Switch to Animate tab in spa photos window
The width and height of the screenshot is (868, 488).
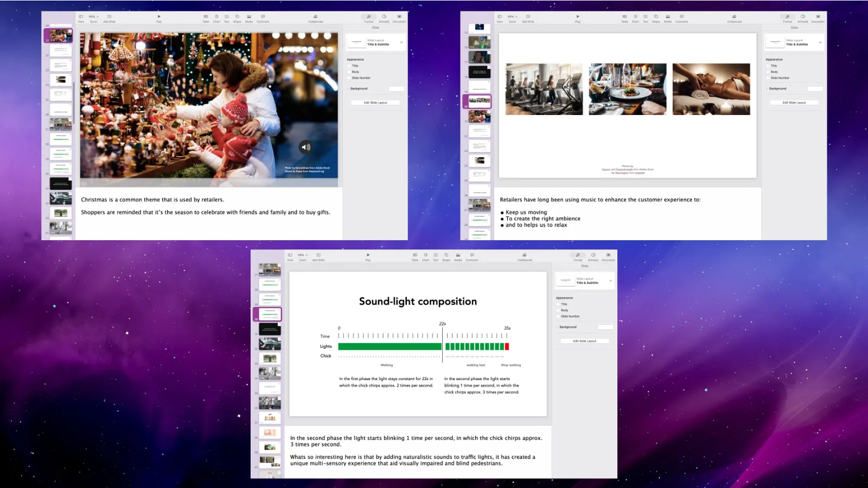(803, 18)
